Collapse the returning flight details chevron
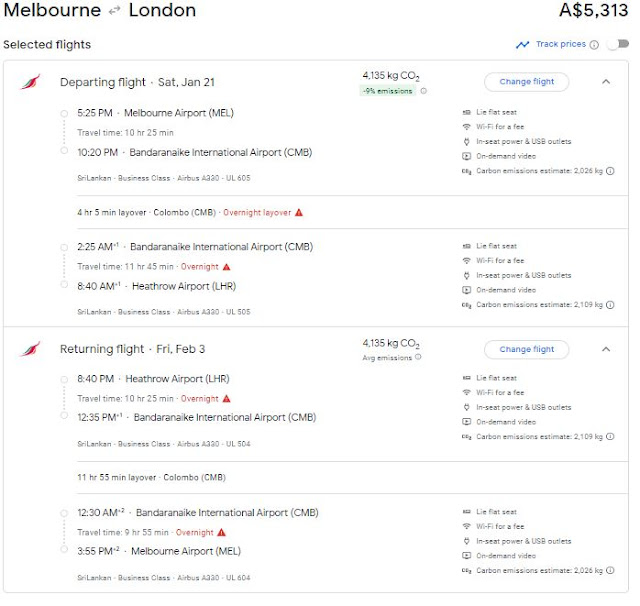Screen dimensions: 640x606 coord(606,349)
